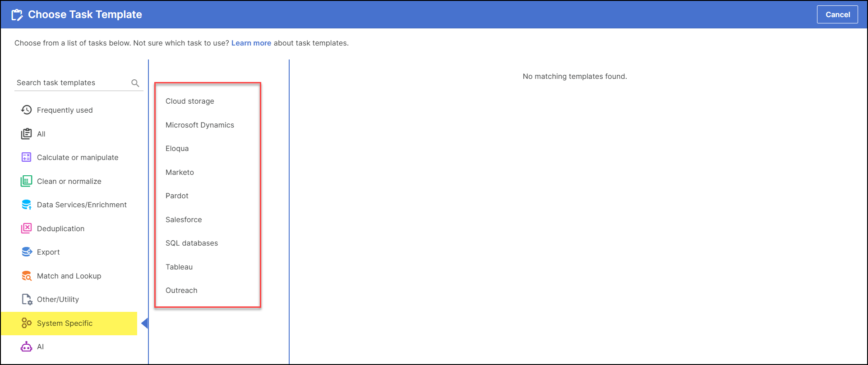Screen dimensions: 868x365
Task: Choose the Cloud storage subcategory
Action: (x=190, y=101)
